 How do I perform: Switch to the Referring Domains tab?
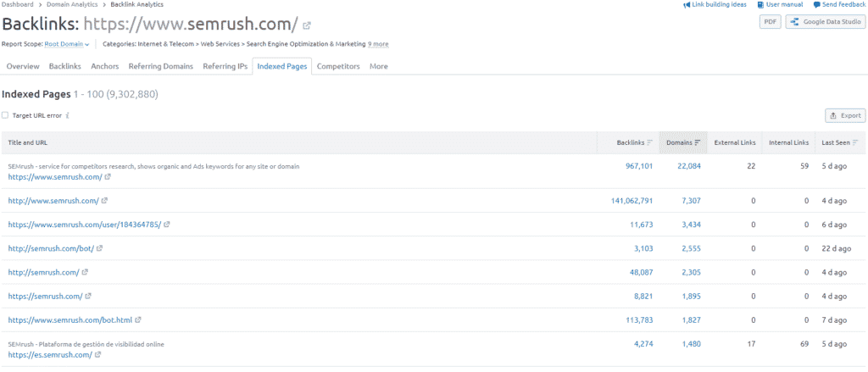coord(160,66)
